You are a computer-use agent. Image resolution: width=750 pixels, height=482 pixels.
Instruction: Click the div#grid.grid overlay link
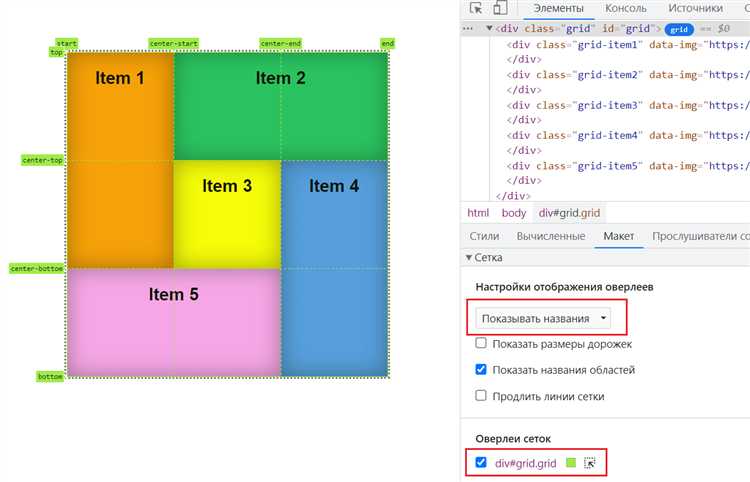click(x=524, y=463)
